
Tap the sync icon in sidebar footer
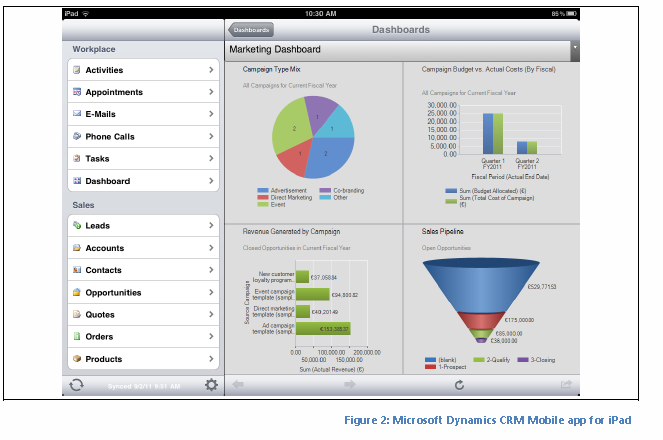[x=77, y=385]
